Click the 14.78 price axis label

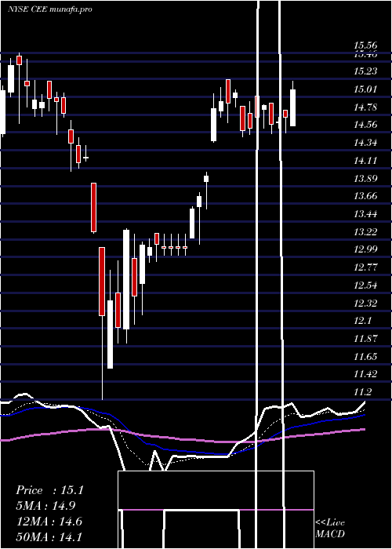pos(365,107)
